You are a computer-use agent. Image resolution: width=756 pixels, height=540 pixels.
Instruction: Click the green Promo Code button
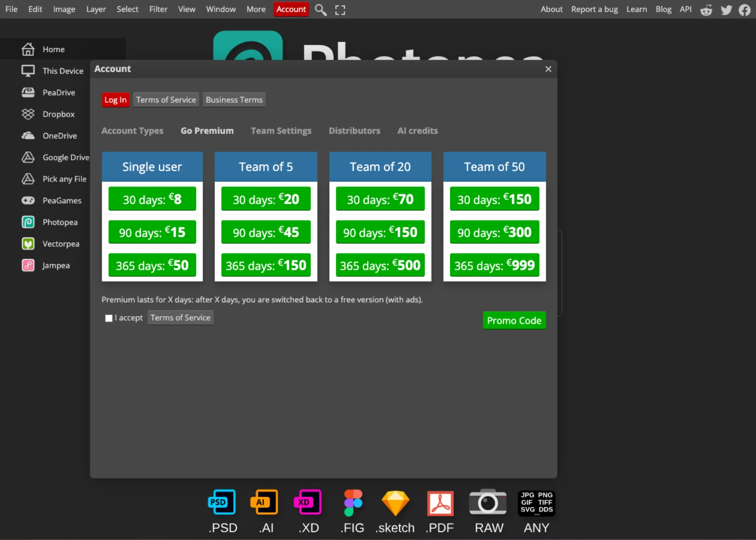[514, 320]
